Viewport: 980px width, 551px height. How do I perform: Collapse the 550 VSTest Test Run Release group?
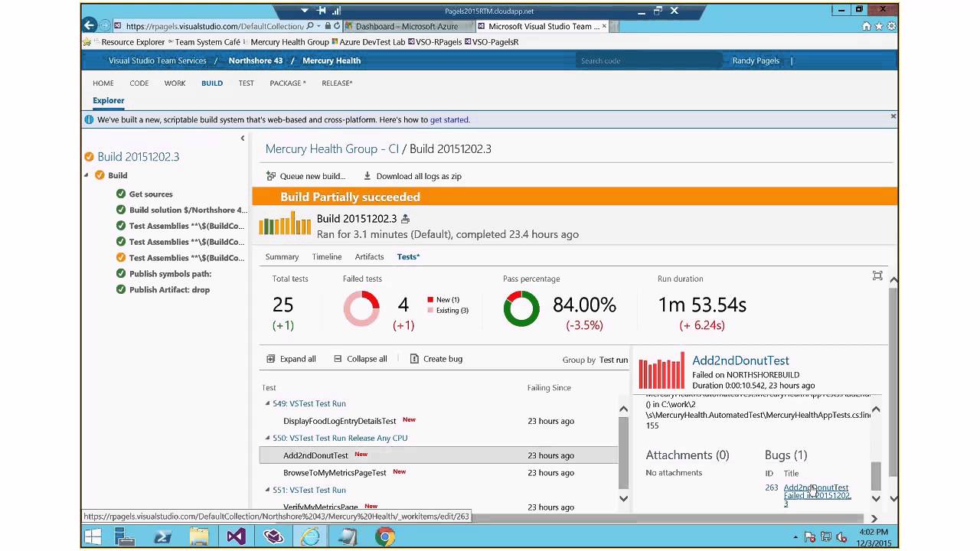click(x=268, y=438)
